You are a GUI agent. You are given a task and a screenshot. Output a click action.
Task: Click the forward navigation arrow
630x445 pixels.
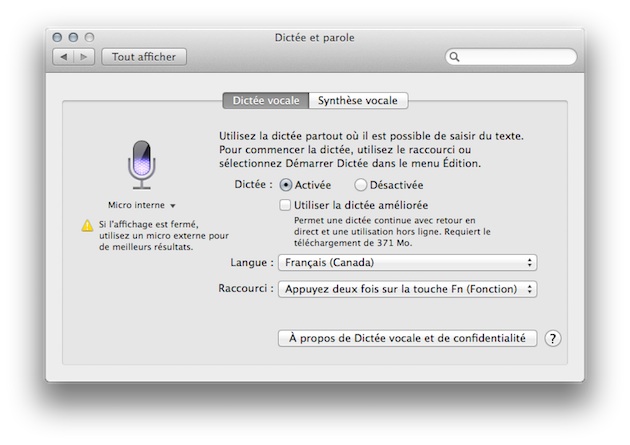pos(84,57)
